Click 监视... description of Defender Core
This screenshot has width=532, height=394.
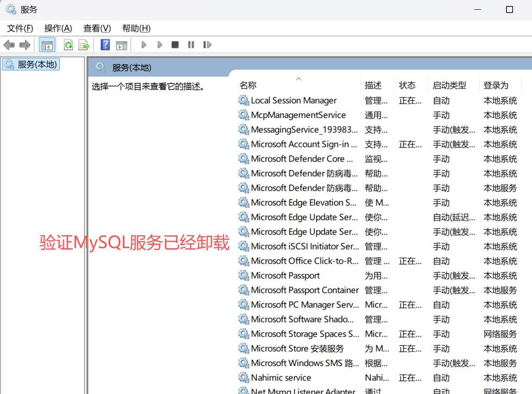(376, 159)
